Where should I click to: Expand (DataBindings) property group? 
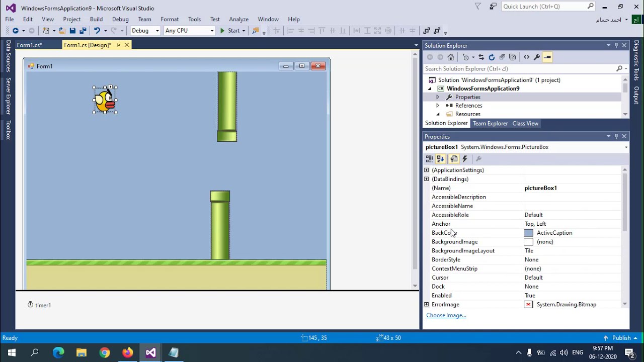[427, 179]
